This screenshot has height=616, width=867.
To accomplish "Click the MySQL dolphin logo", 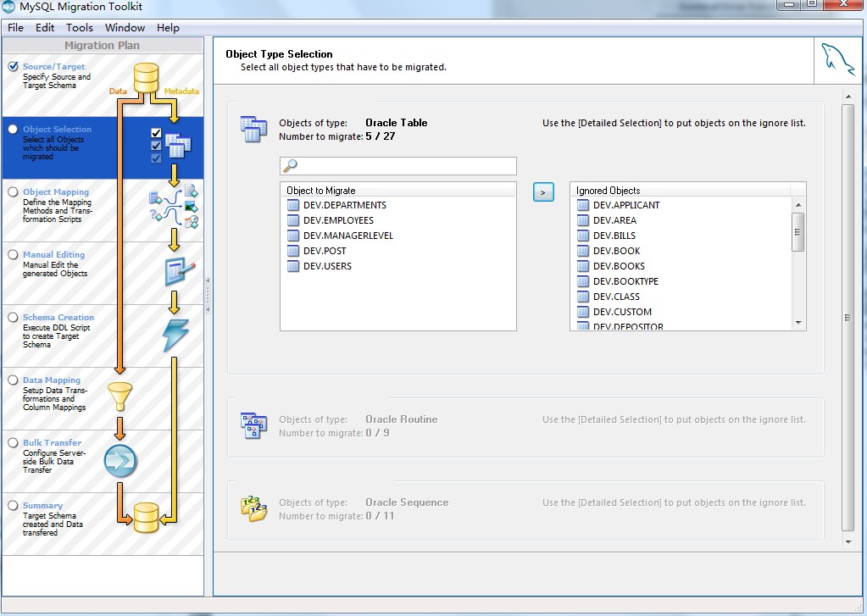I will [837, 59].
